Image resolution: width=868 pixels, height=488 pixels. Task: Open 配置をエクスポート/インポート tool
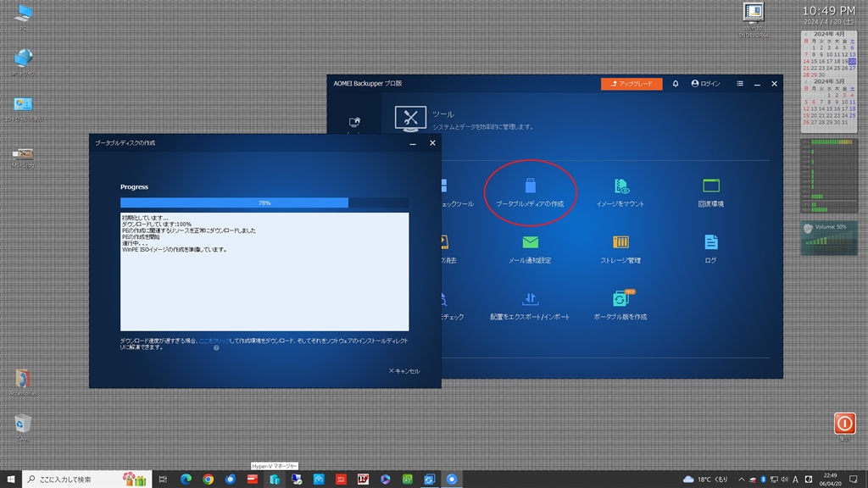coord(530,306)
